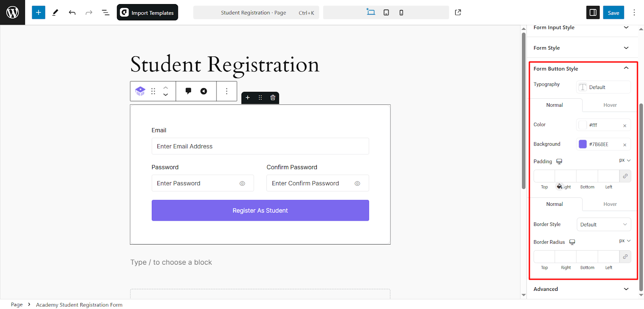Delete with the trash icon
Screen dimensions: 644x309
(x=273, y=97)
